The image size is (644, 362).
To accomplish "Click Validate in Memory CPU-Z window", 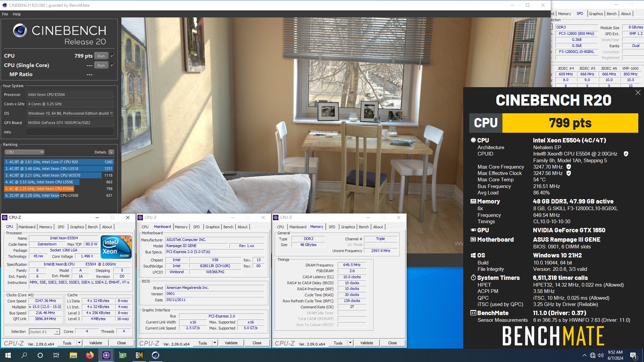I will click(367, 343).
